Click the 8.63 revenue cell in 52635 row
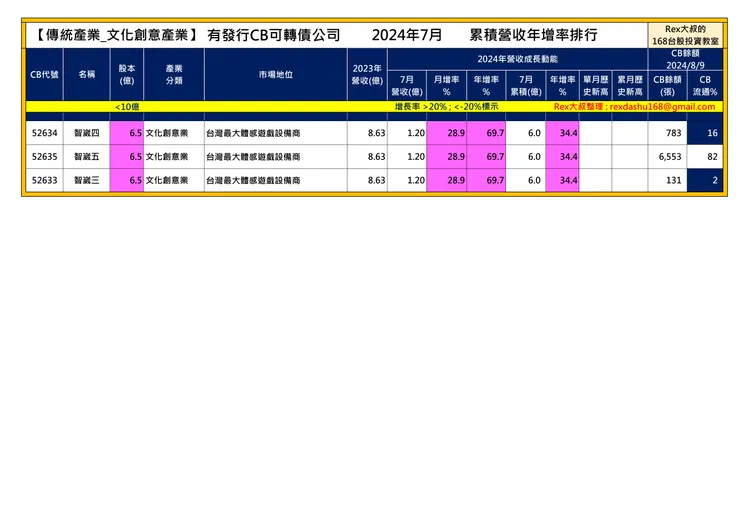Image resolution: width=740 pixels, height=523 pixels. click(x=367, y=157)
